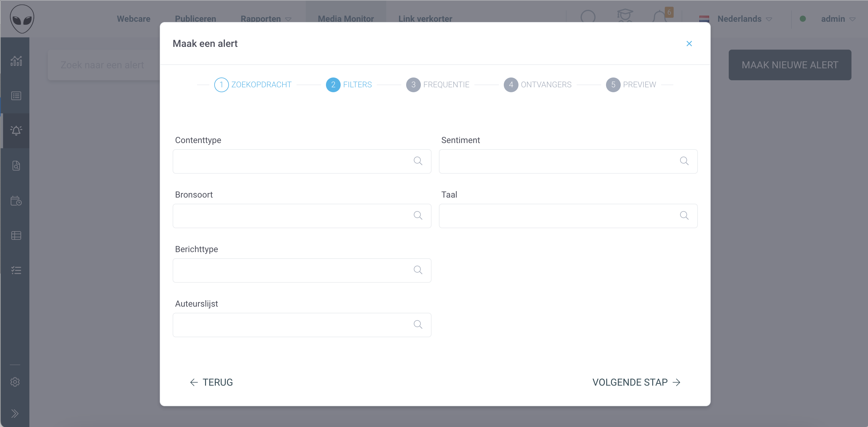
Task: Open the Media Monitor menu item
Action: (x=346, y=19)
